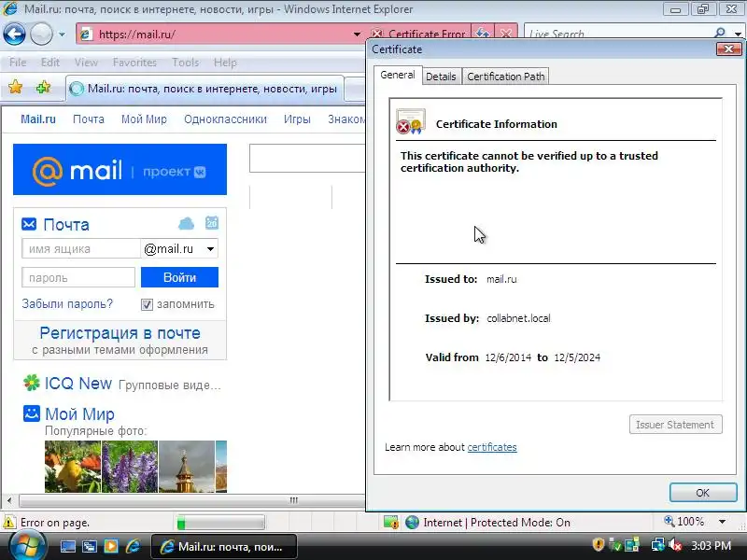Click the main search box on Mail.ru page
This screenshot has height=560, width=747.
tap(307, 158)
